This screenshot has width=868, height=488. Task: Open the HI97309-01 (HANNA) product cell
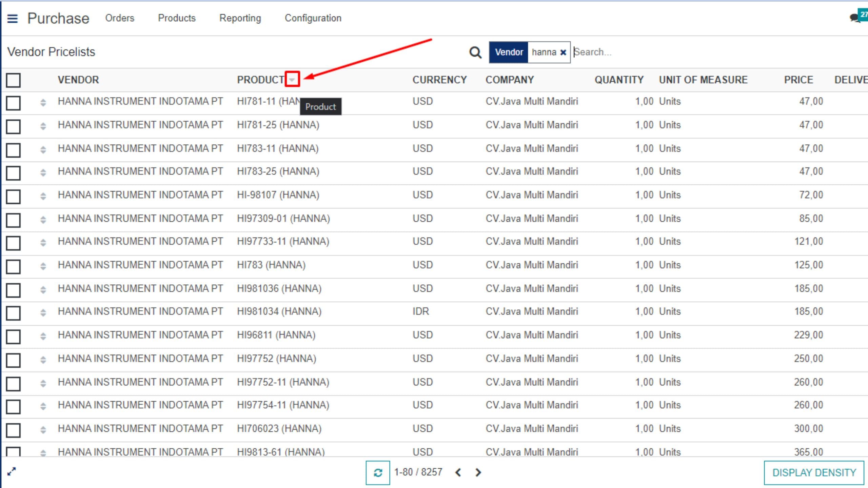coord(283,219)
